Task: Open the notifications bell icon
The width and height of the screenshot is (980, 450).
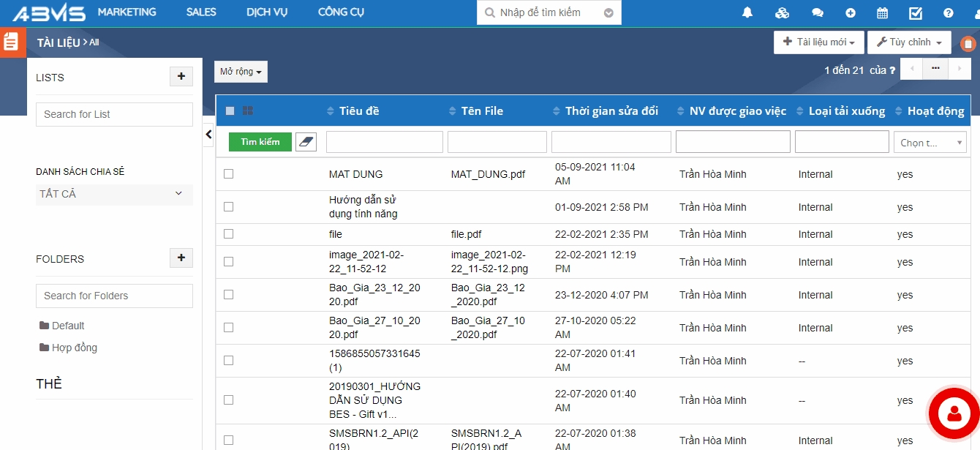Action: tap(747, 12)
